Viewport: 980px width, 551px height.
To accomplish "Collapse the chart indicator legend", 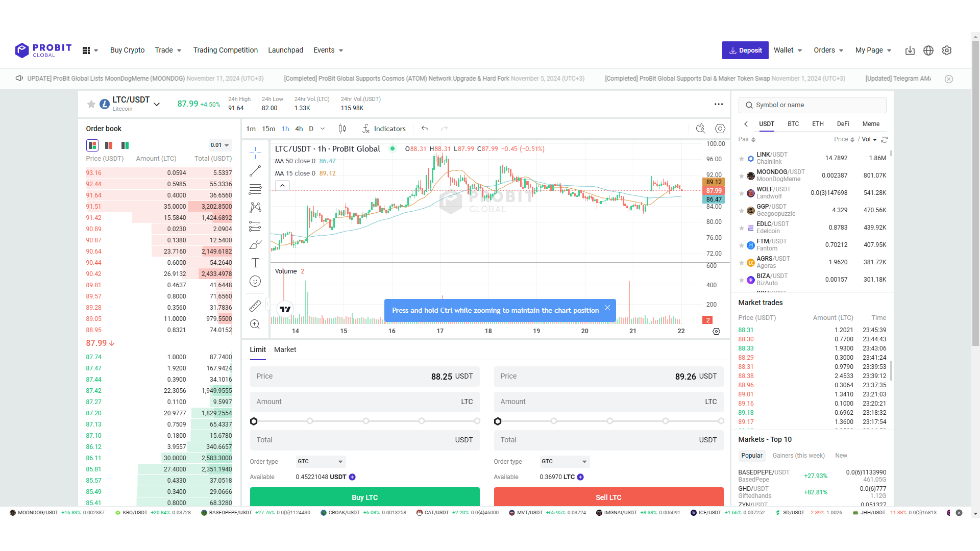I will [x=282, y=186].
